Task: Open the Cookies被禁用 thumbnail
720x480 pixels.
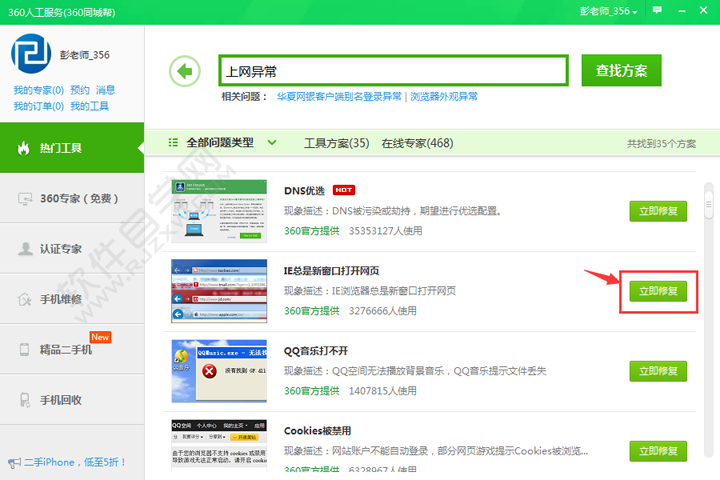Action: pos(219,446)
